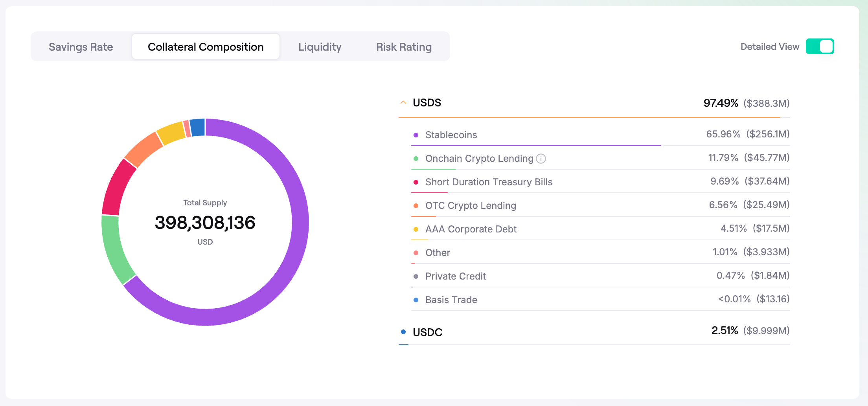The image size is (868, 406).
Task: Click the red Short Duration Treasury Bills dot
Action: coord(416,182)
